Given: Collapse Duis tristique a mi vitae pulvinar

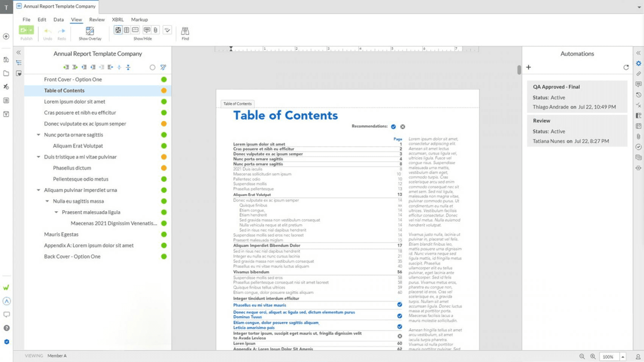Looking at the screenshot, I should coord(38,157).
